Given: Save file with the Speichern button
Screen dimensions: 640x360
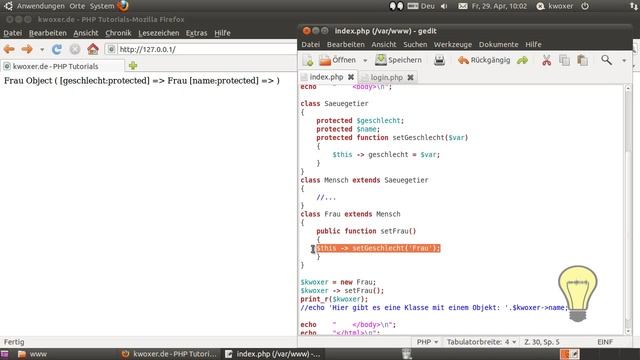Looking at the screenshot, I should 398,60.
